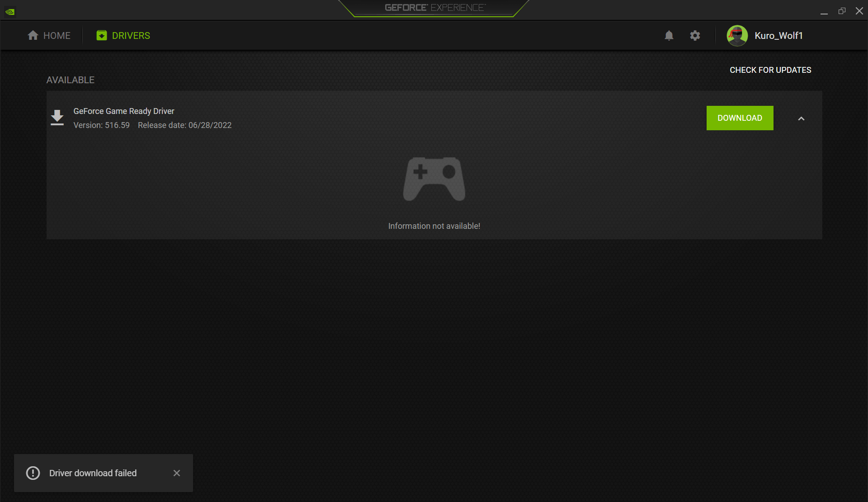Click the Drivers tab green icon
This screenshot has height=502, width=868.
[x=102, y=35]
